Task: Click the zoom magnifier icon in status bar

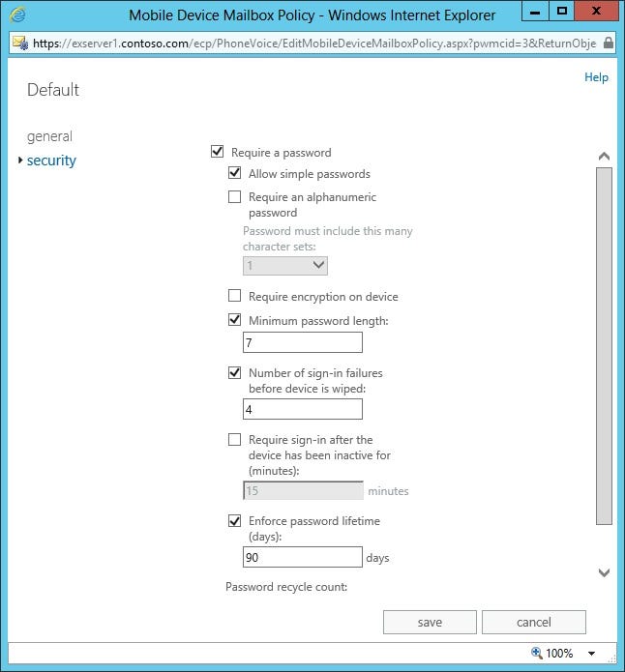Action: pos(537,653)
